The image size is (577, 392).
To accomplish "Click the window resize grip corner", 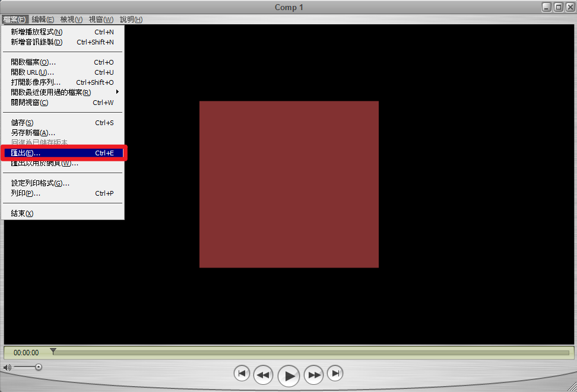I will (x=572, y=387).
